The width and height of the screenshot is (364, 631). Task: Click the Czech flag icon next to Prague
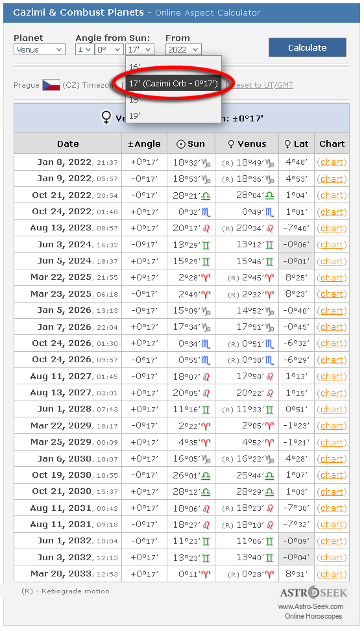[x=51, y=85]
